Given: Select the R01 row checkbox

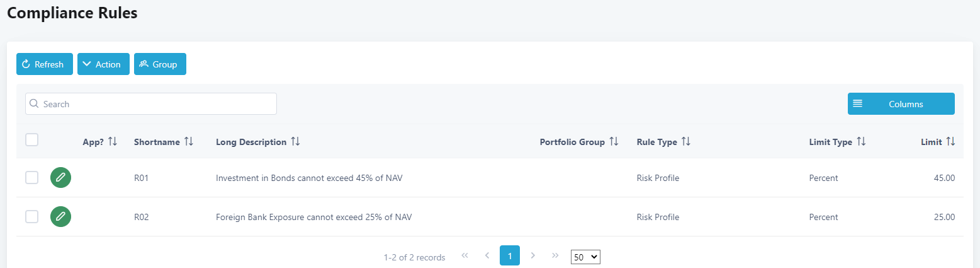Looking at the screenshot, I should [32, 178].
